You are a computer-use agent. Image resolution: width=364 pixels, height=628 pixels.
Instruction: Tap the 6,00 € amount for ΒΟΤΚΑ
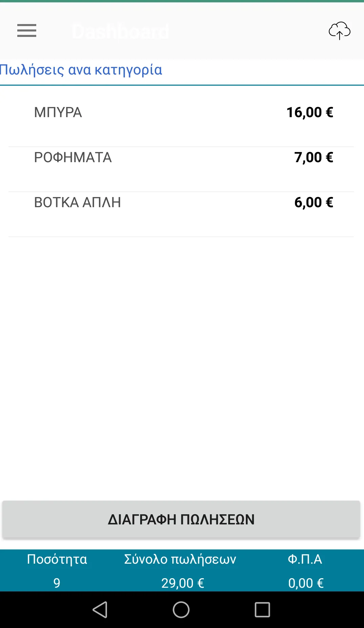(314, 202)
